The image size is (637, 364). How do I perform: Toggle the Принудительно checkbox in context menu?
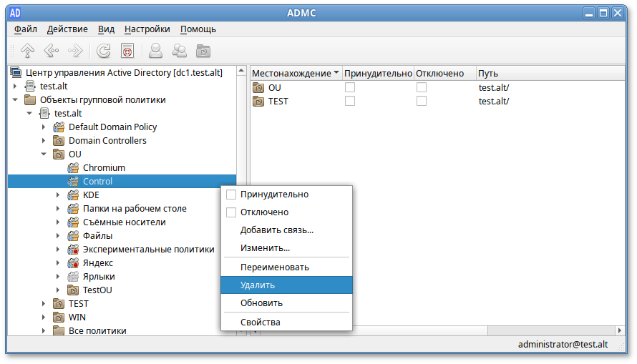[231, 195]
